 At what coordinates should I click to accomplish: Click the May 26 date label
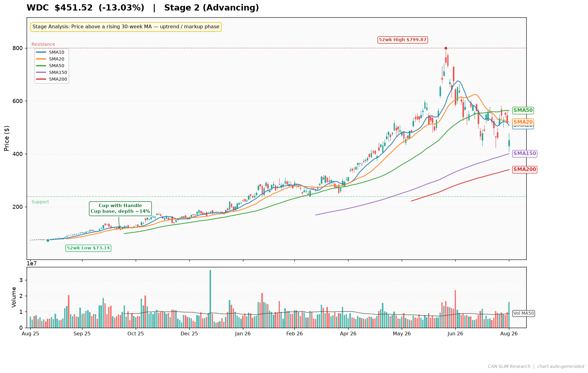pos(402,334)
